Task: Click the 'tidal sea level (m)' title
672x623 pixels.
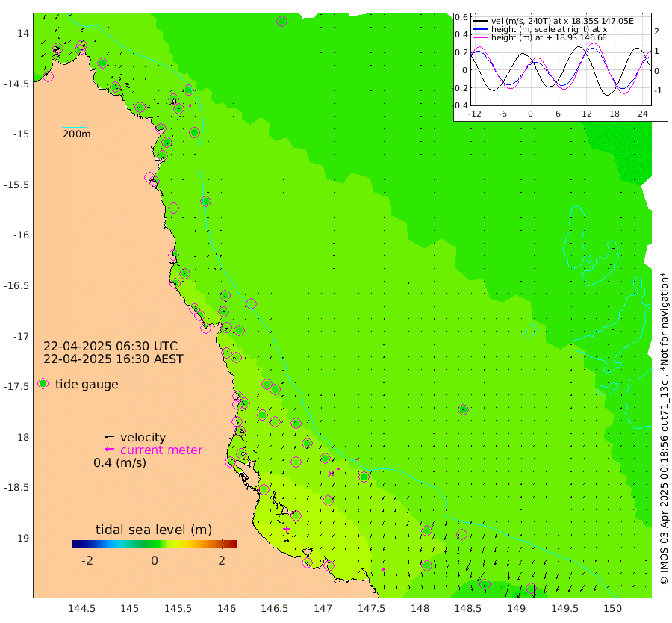Action: [x=154, y=530]
